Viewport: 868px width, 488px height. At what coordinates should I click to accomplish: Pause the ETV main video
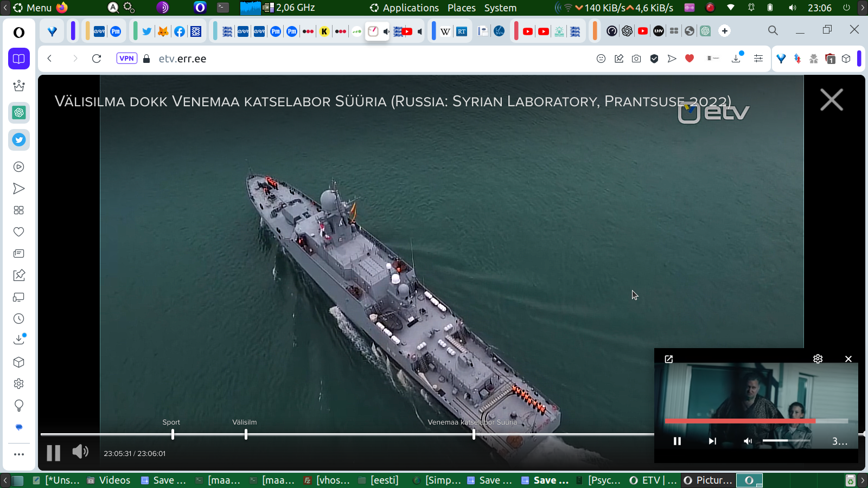53,453
